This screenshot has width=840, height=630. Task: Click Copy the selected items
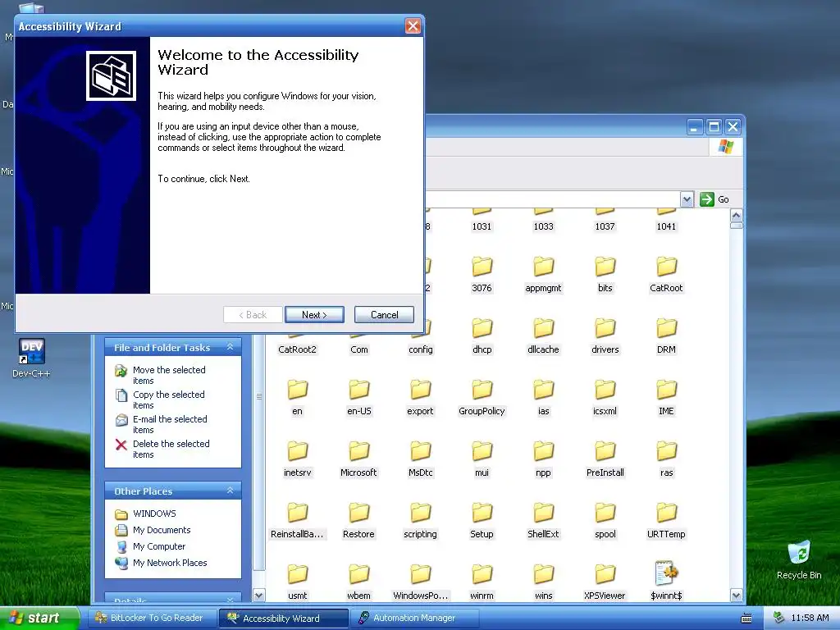(x=169, y=399)
